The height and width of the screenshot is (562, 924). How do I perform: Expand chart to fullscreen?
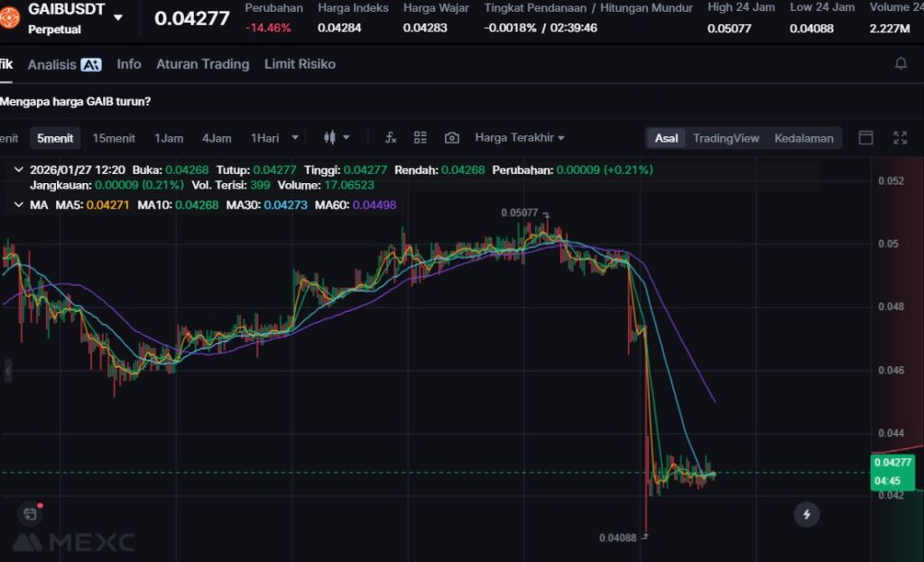[x=900, y=138]
